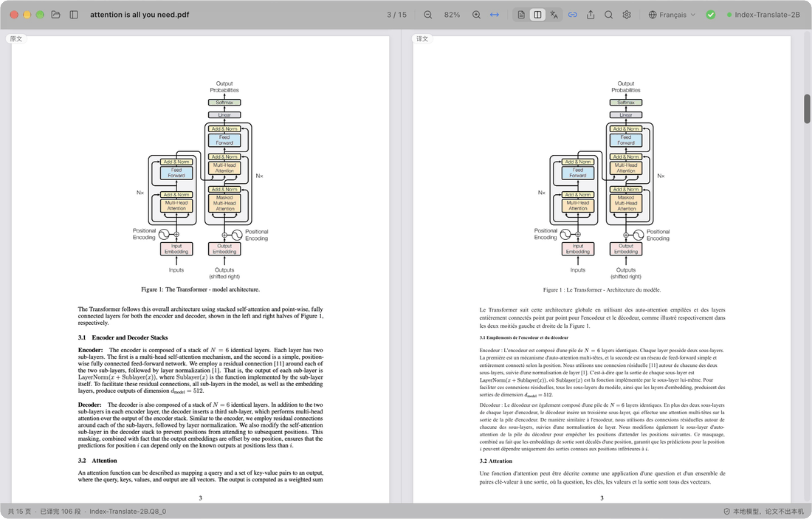The width and height of the screenshot is (812, 519).
Task: Expand language list via chevron arrow
Action: click(x=693, y=15)
